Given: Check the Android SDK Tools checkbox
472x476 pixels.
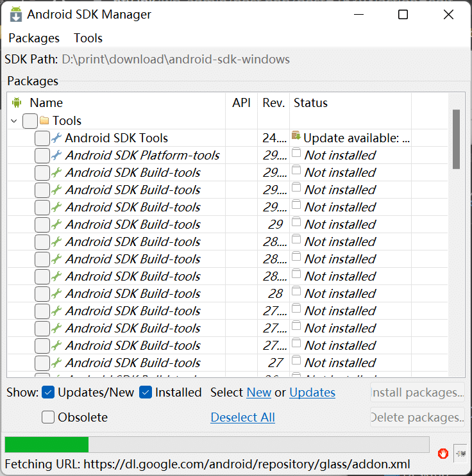Looking at the screenshot, I should [42, 138].
